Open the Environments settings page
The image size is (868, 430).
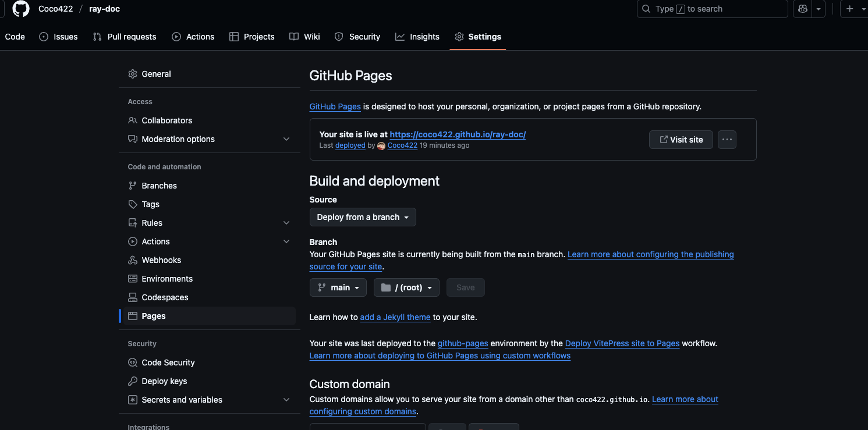click(167, 279)
